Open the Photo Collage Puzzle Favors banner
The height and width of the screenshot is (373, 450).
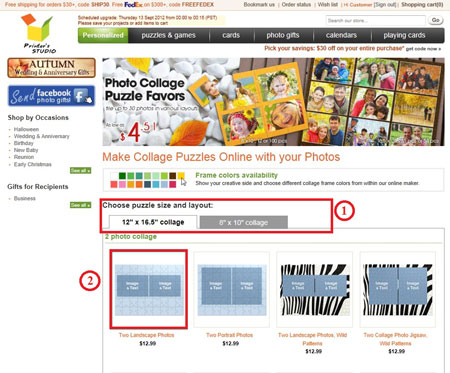point(273,102)
